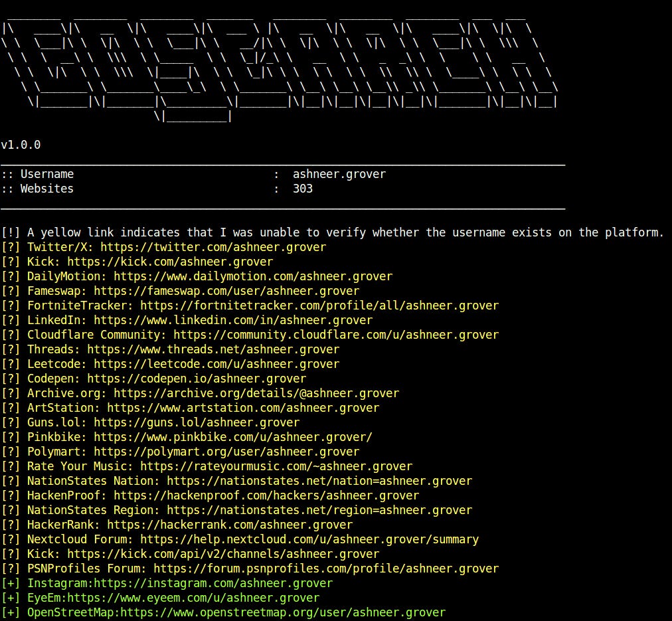Open the LinkedIn profile URL

[x=233, y=320]
